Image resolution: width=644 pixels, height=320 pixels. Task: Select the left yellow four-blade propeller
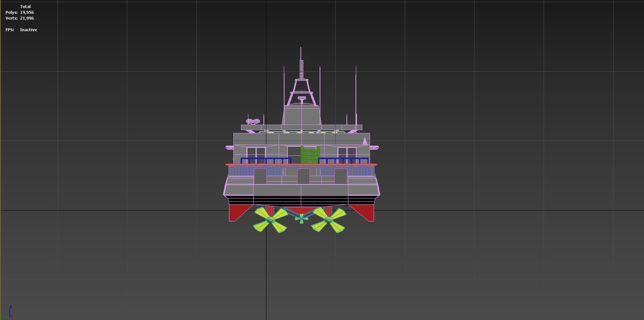[x=270, y=220]
